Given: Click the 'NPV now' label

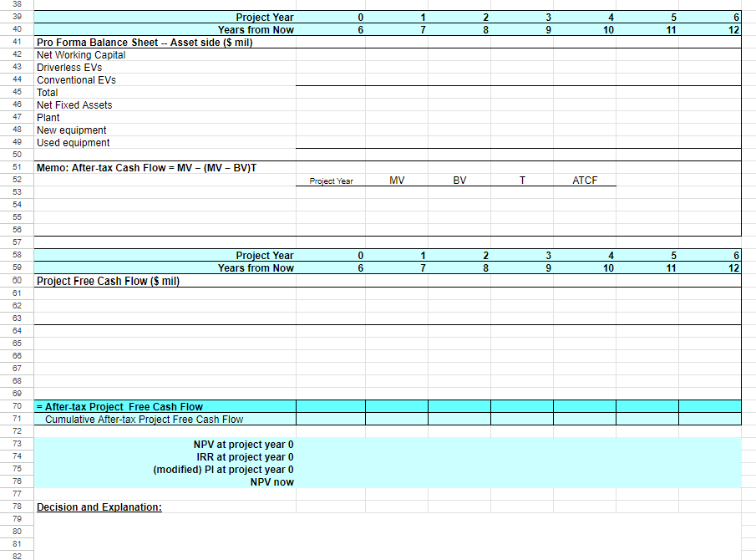Looking at the screenshot, I should point(272,482).
